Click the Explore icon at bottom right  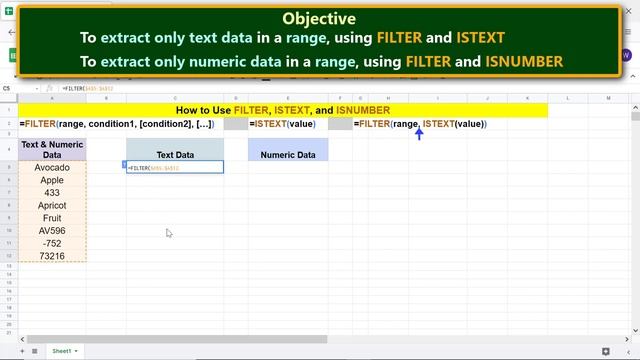(606, 351)
